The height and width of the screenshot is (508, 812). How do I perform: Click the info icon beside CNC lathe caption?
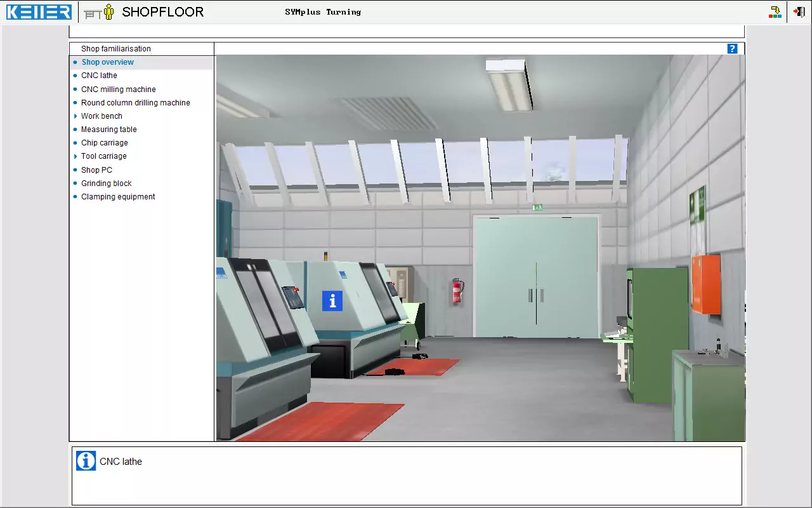pos(86,461)
